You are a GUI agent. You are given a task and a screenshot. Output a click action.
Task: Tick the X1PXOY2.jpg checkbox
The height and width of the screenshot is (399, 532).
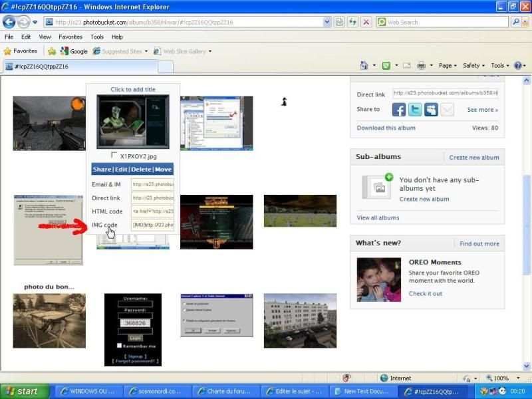tap(114, 155)
